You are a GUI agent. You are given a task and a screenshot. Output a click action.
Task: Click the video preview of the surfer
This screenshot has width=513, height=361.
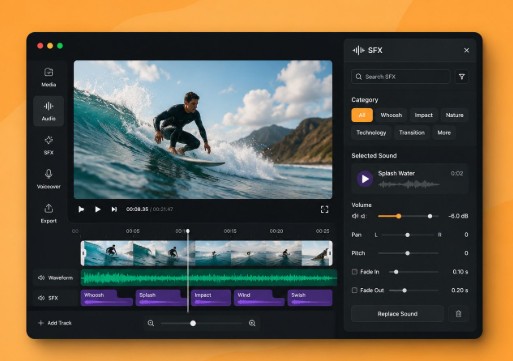203,130
